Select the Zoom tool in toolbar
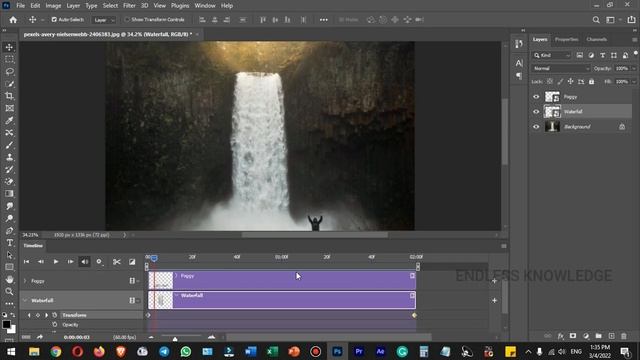 click(9, 291)
